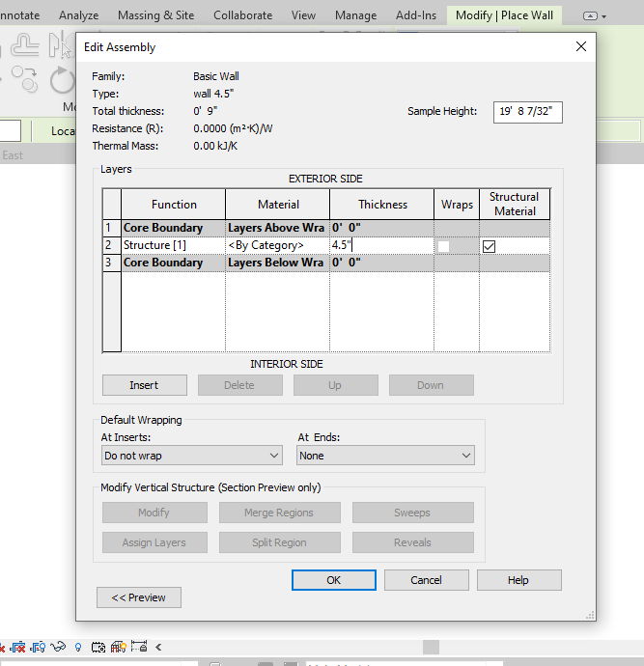This screenshot has height=666, width=644.
Task: Select the Rotate tool in ribbon
Action: [x=62, y=80]
